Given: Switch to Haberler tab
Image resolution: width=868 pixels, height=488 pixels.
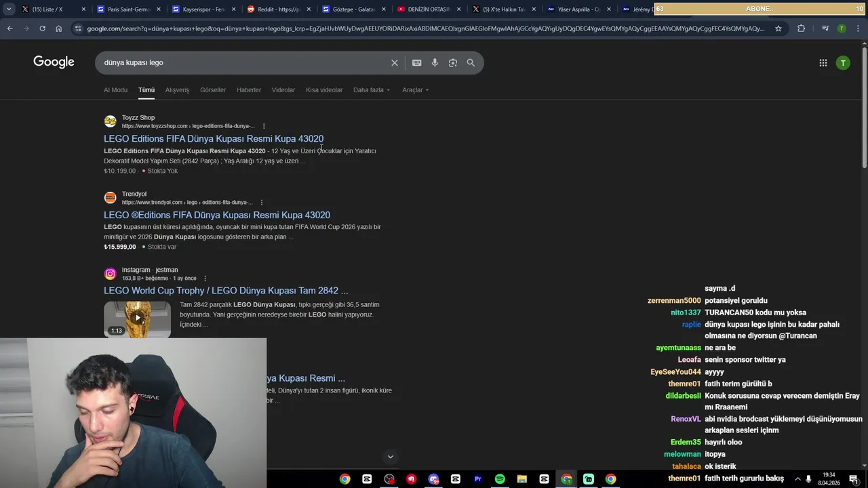Looking at the screenshot, I should 249,90.
